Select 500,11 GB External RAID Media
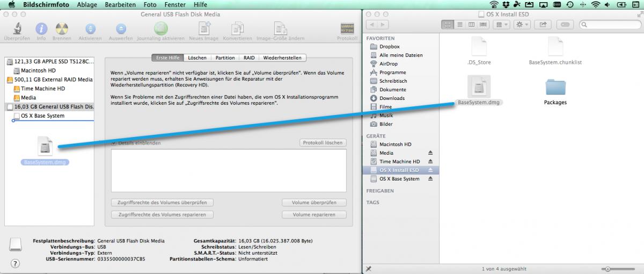 point(49,80)
